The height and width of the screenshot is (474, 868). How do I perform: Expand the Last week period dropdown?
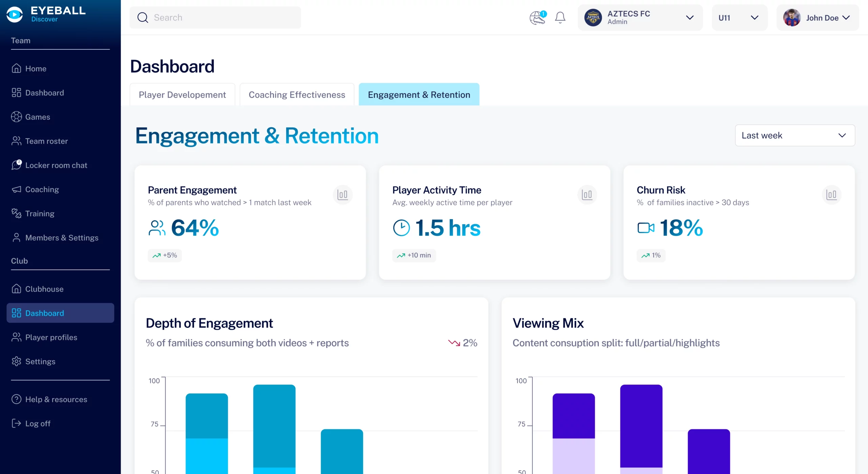(x=794, y=136)
